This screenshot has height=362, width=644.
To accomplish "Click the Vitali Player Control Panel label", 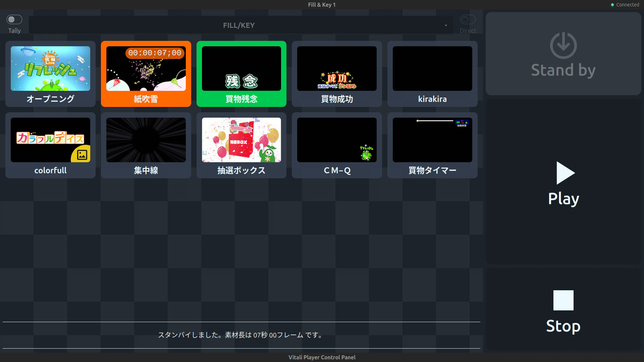I will click(x=322, y=357).
